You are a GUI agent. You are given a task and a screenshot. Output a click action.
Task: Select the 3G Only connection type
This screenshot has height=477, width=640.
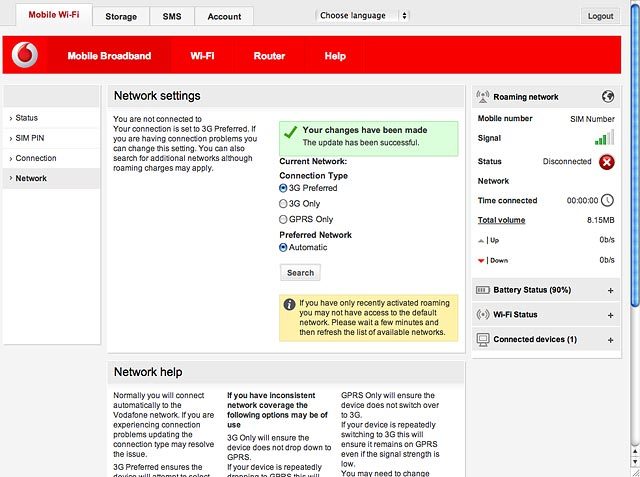pyautogui.click(x=283, y=204)
